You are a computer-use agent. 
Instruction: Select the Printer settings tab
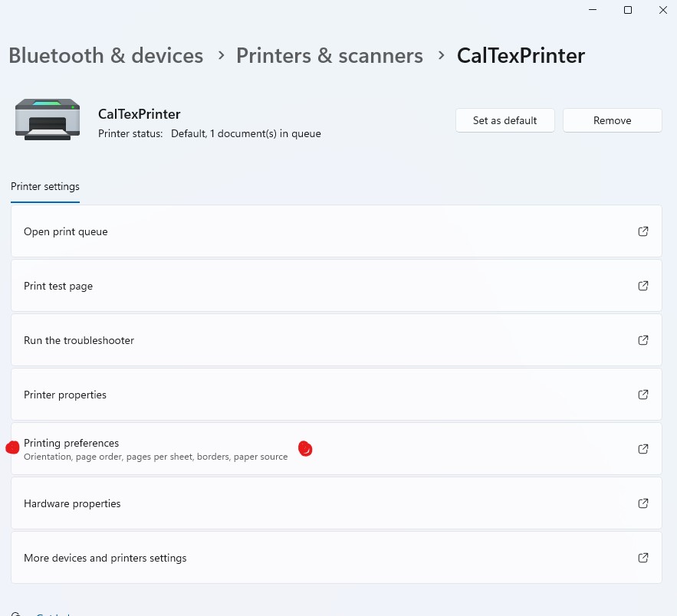[x=45, y=186]
